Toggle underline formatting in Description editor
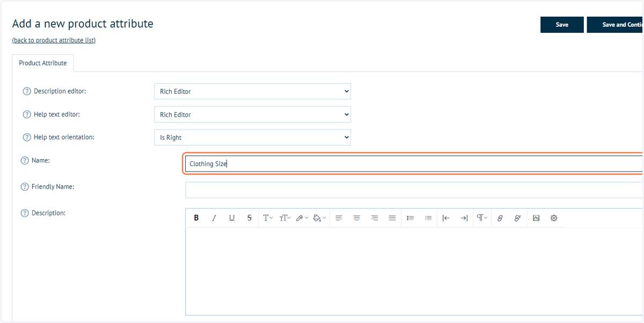644x323 pixels. click(x=232, y=218)
